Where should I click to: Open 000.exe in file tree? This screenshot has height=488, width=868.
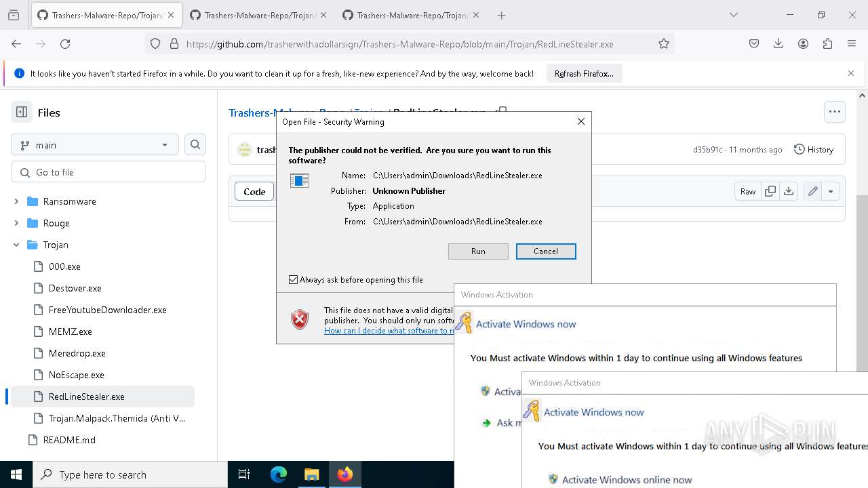pyautogui.click(x=64, y=266)
